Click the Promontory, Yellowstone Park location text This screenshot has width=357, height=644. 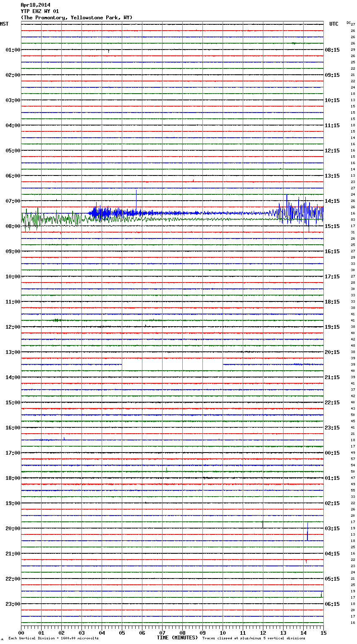[76, 18]
